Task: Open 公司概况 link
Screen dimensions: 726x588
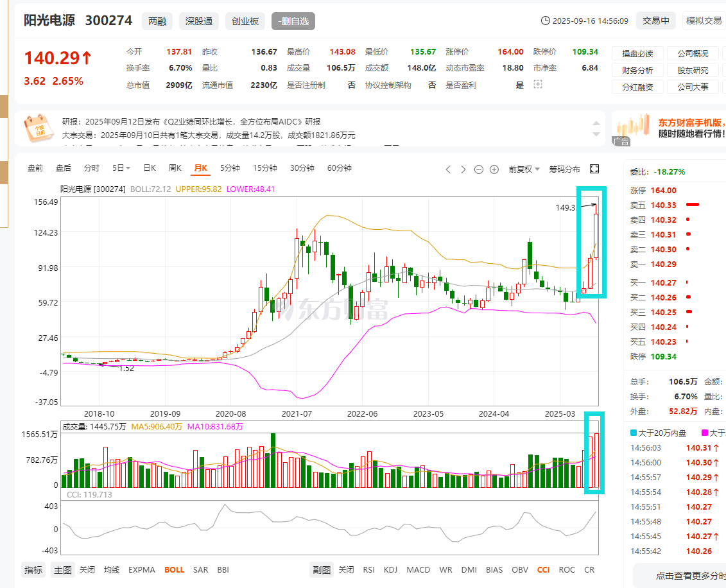Action: (x=693, y=54)
